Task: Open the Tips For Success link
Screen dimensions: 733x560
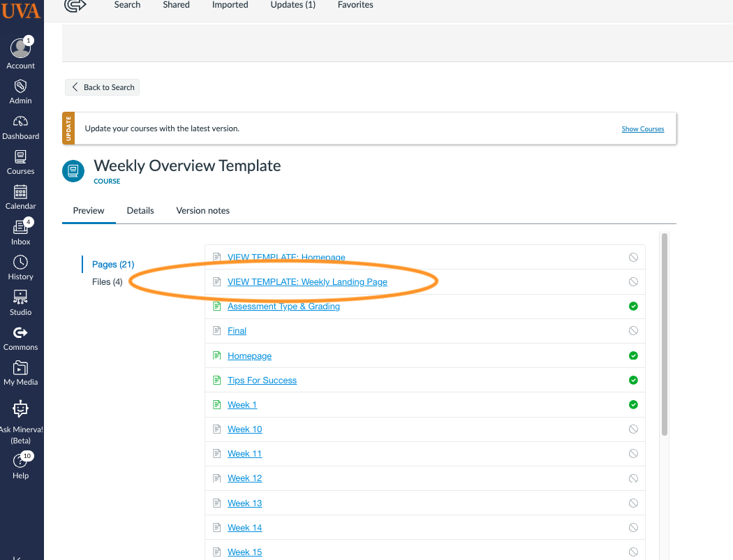Action: click(x=262, y=381)
